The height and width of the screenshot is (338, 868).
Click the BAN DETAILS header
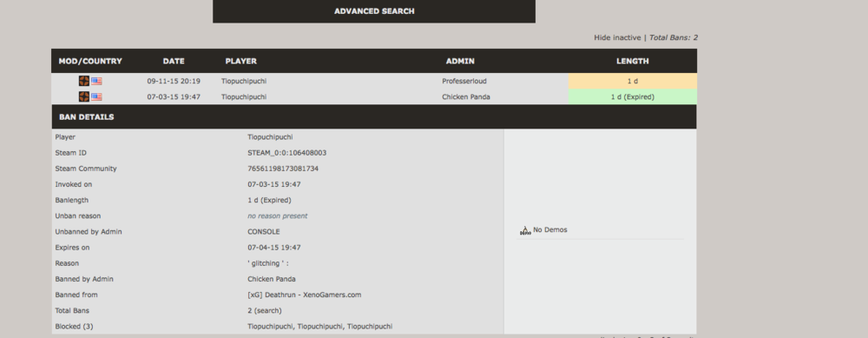(374, 117)
